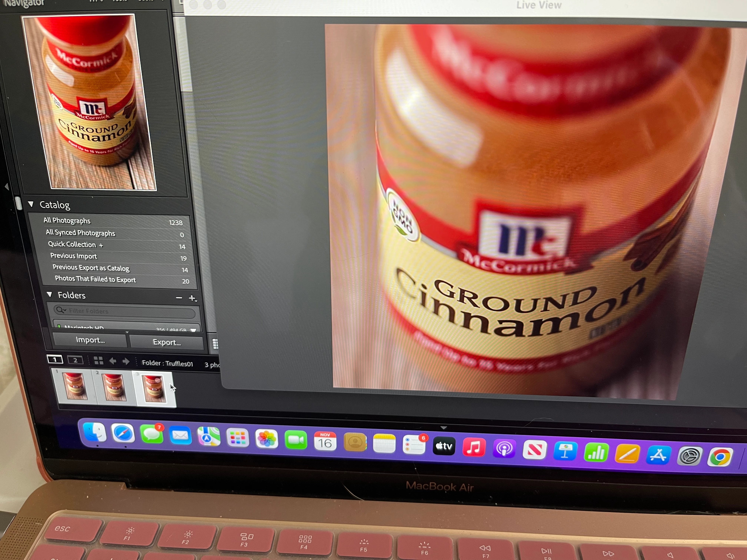
Task: Go back with the filmstrip left arrow
Action: [x=113, y=361]
